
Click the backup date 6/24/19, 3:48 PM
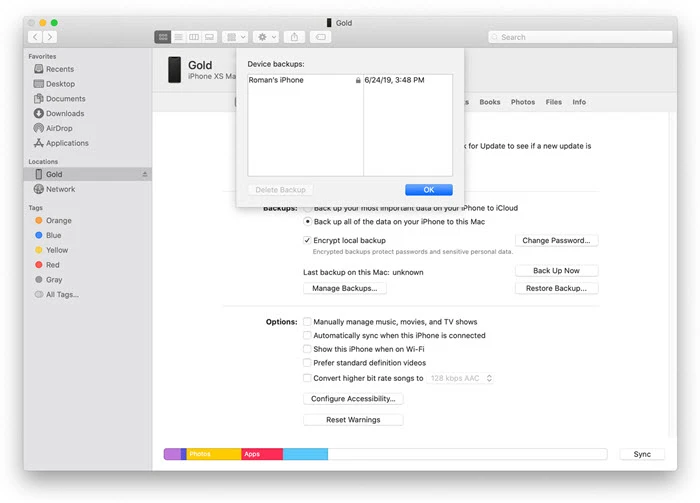click(x=394, y=80)
